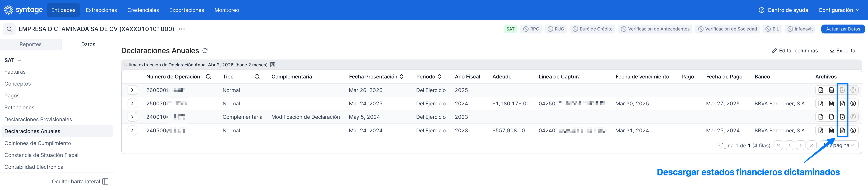Open Declaraciones Provisionales in sidebar

[38, 119]
